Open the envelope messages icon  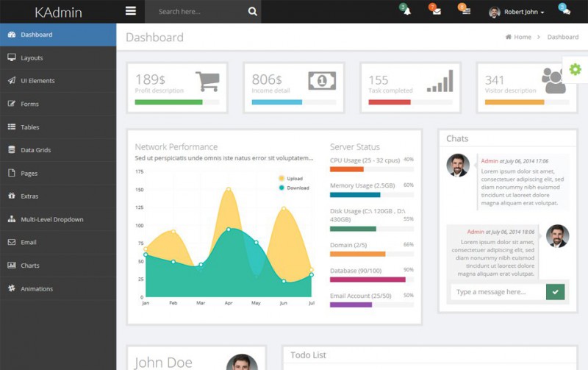(437, 12)
